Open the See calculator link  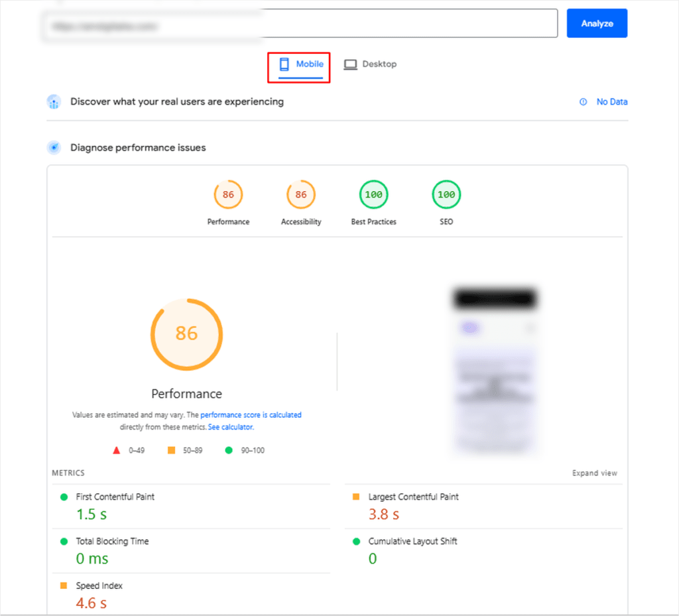tap(231, 427)
